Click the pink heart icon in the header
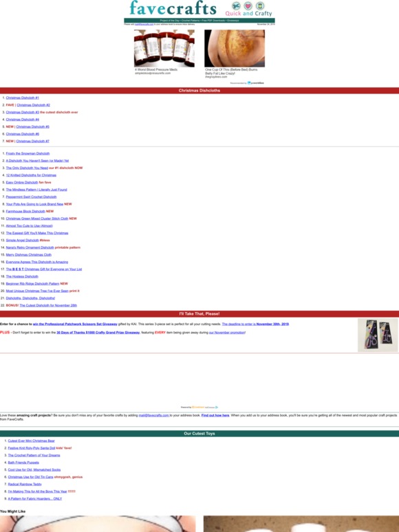Viewport: 399px width, 532px height. point(248,5)
